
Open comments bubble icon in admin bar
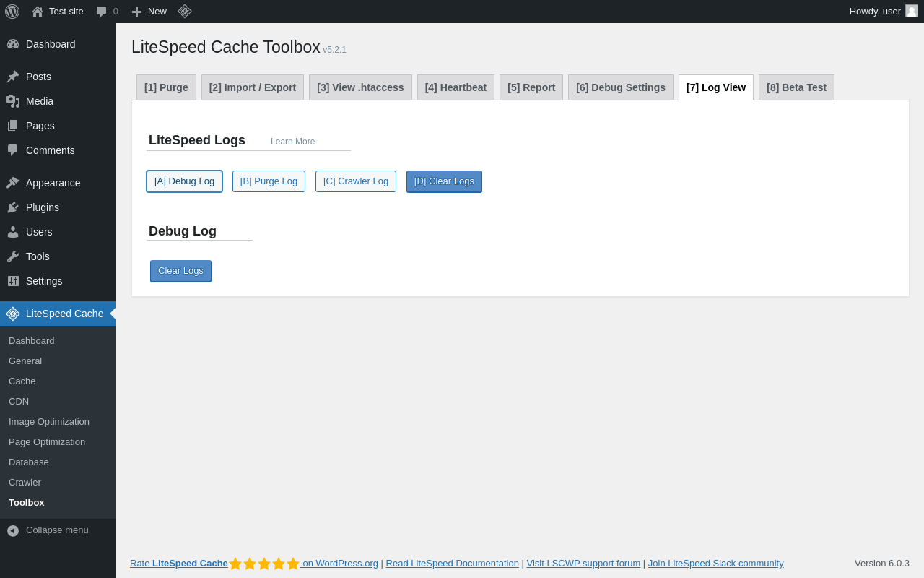(x=102, y=12)
